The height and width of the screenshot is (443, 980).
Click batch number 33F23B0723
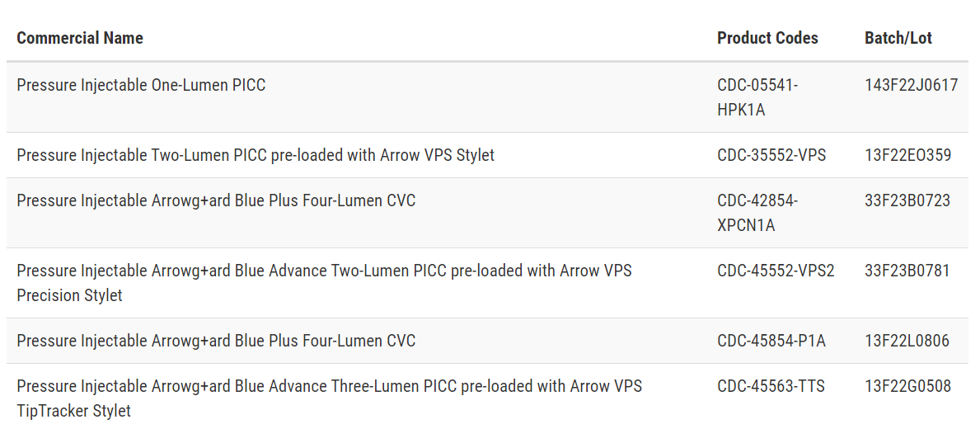(907, 200)
